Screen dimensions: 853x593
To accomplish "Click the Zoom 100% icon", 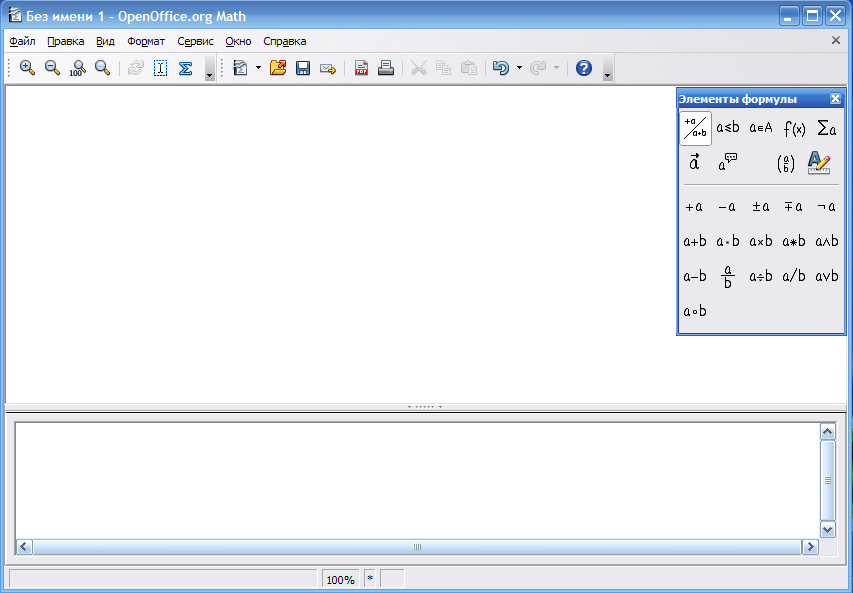I will point(77,68).
